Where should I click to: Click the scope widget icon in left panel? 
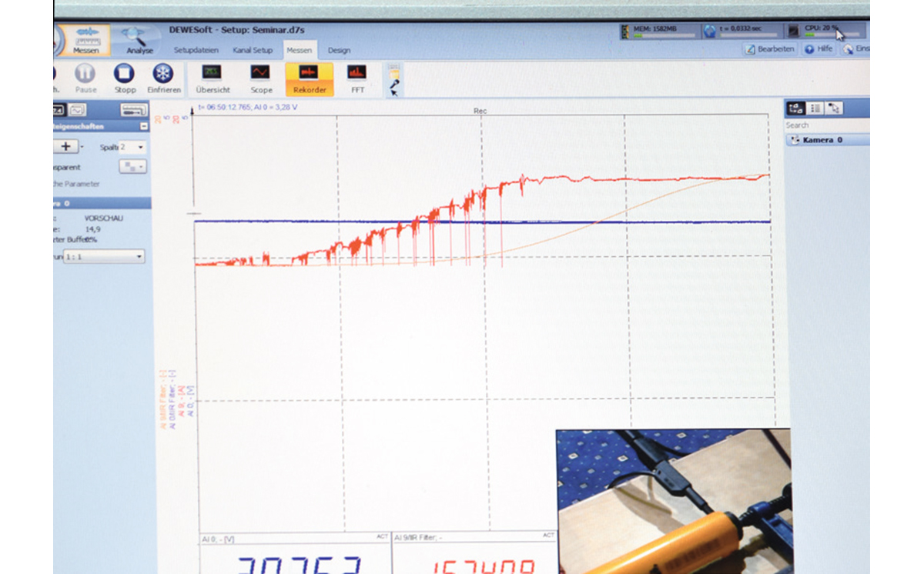tap(79, 110)
